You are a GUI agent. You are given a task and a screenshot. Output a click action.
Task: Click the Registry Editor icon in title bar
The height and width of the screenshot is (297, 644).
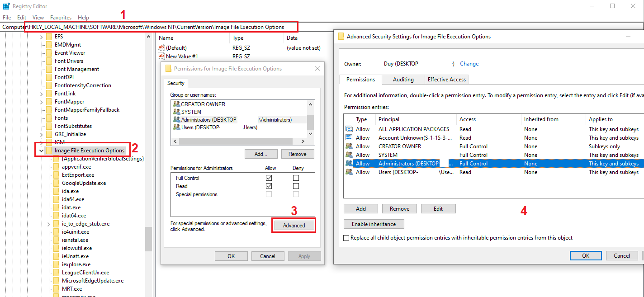(6, 6)
